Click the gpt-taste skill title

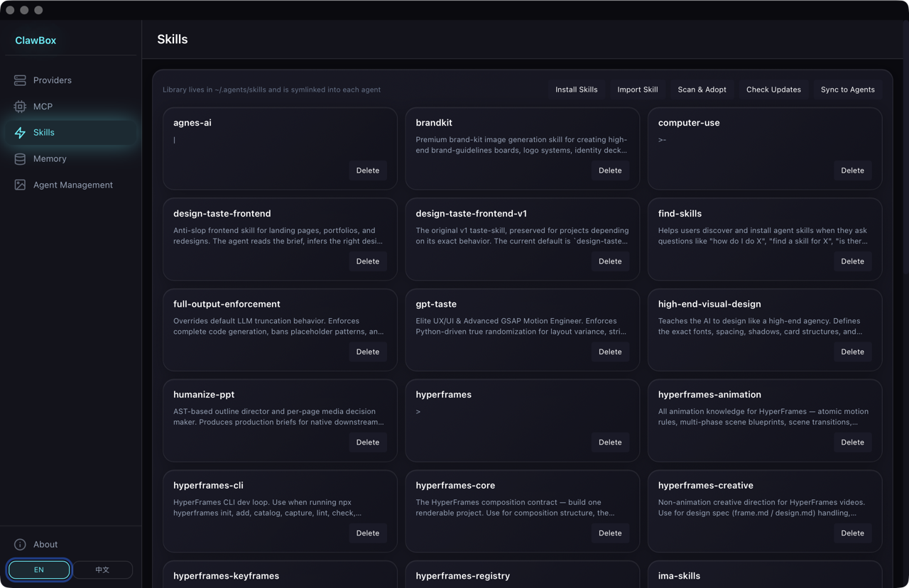436,304
